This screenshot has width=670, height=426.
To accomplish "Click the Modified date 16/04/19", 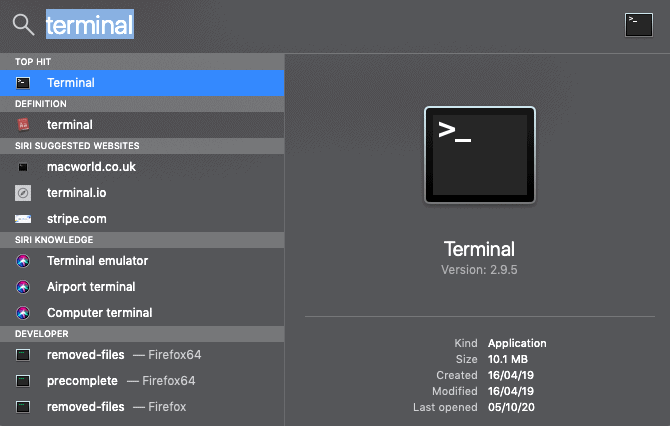I will coord(511,391).
